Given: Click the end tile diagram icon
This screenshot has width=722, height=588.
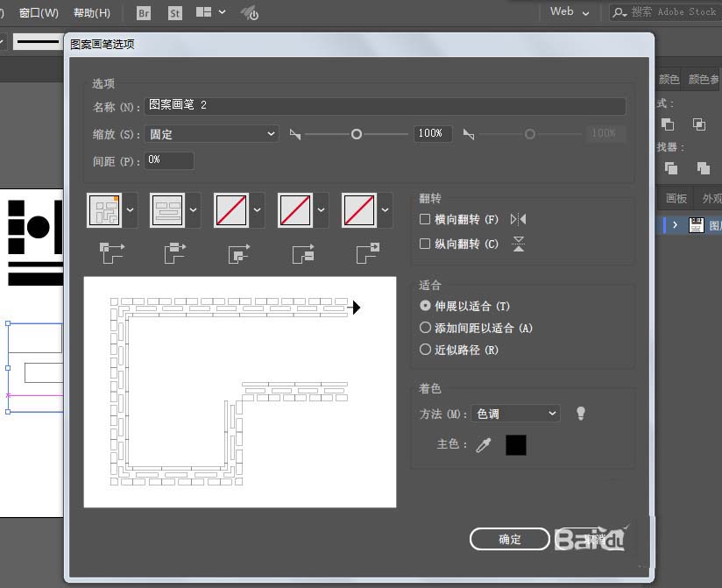Looking at the screenshot, I should (x=367, y=252).
